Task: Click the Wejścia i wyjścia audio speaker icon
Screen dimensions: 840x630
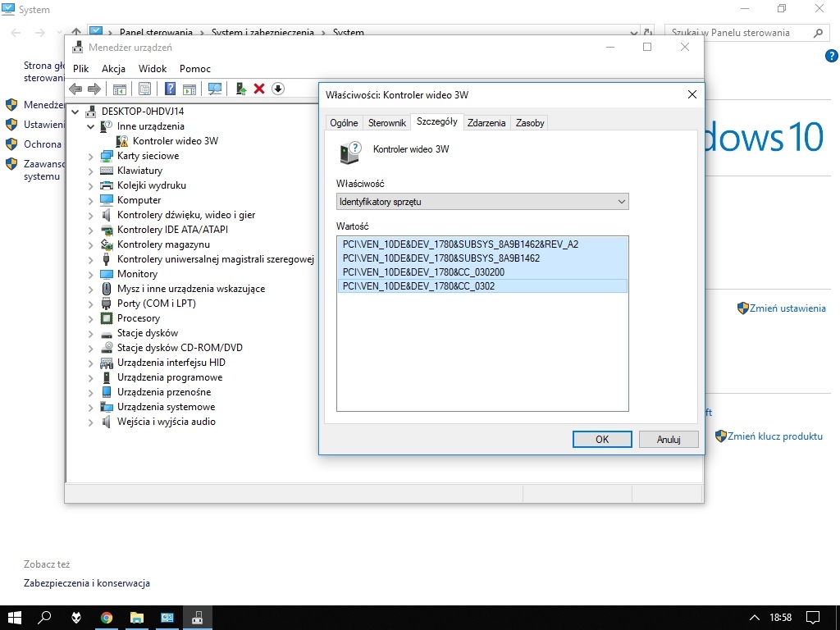Action: coord(107,422)
